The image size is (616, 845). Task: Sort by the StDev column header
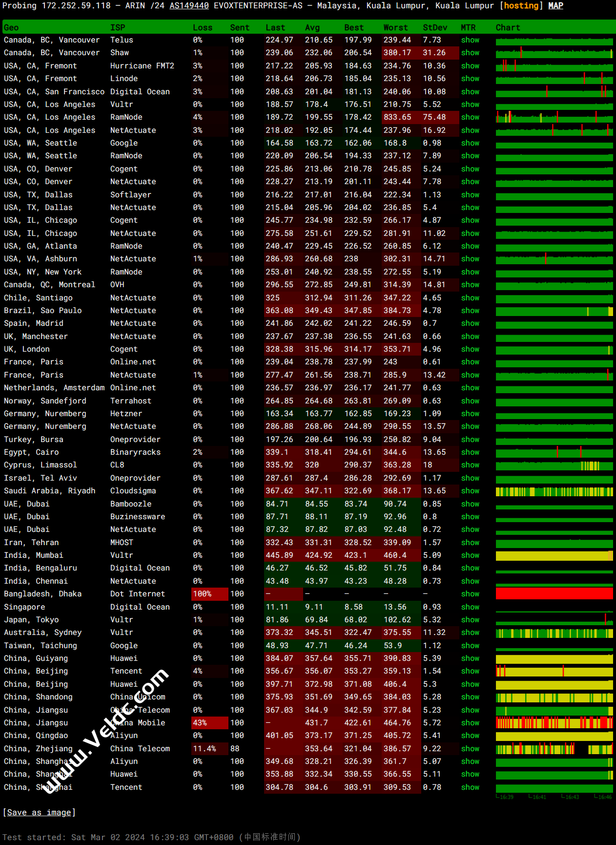point(435,28)
